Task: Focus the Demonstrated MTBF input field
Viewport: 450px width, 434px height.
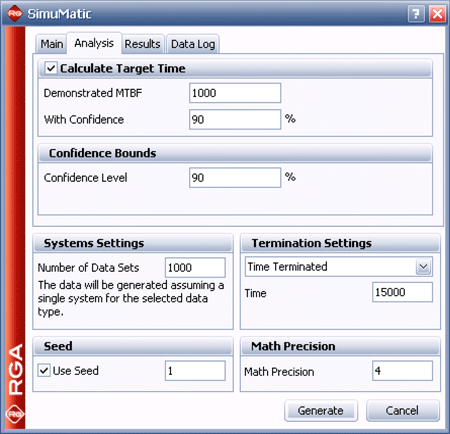Action: [235, 93]
